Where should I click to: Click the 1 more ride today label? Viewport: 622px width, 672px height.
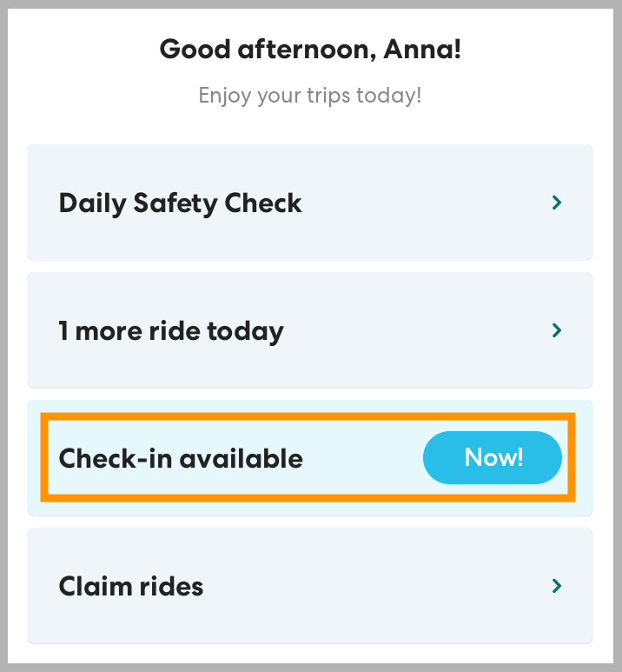click(x=171, y=331)
